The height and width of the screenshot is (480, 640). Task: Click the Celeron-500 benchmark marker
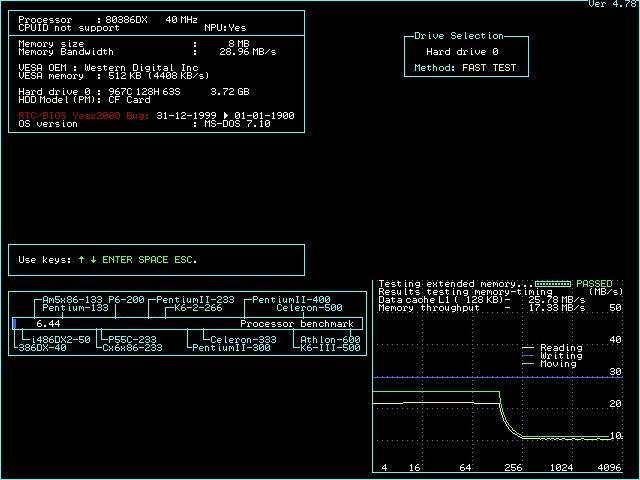[x=309, y=308]
